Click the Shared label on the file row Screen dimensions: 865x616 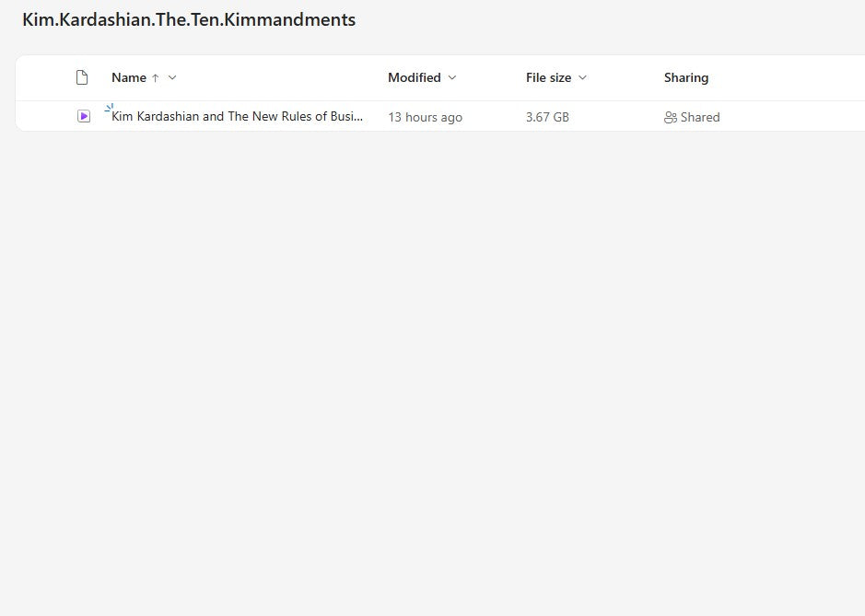700,117
